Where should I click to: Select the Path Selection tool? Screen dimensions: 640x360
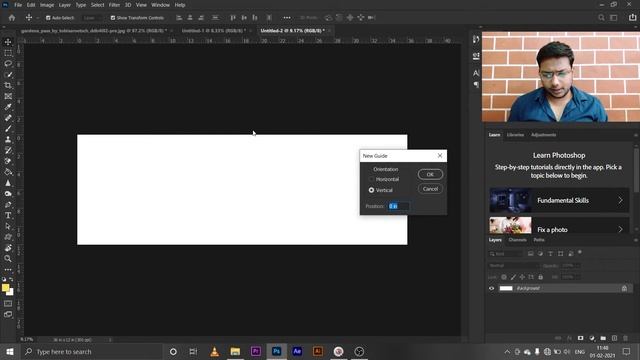pos(8,226)
